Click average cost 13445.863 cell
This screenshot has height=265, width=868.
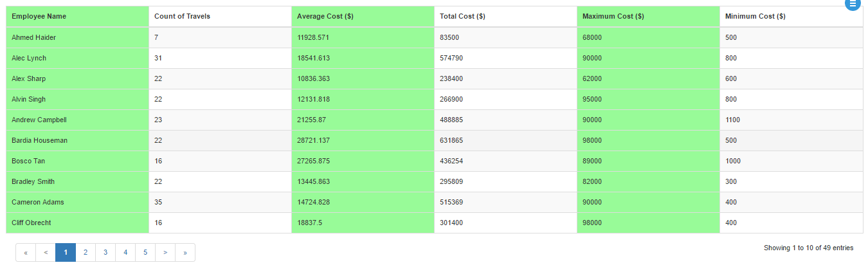363,182
